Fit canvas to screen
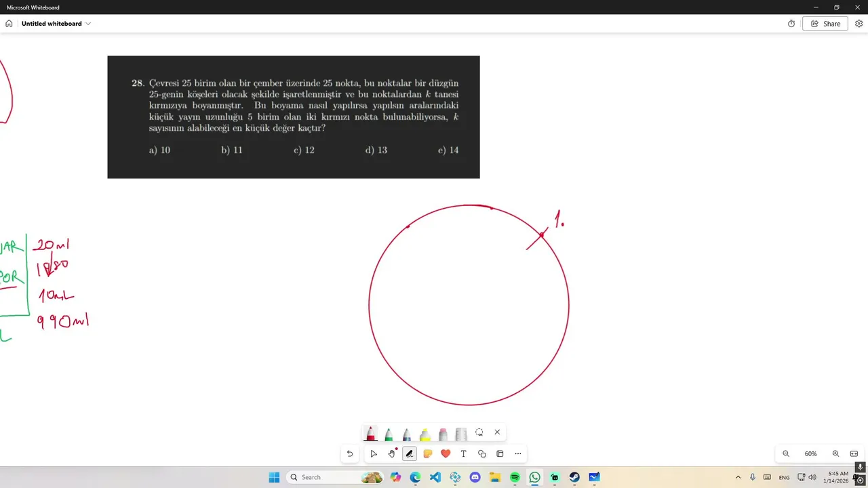The height and width of the screenshot is (488, 868). (854, 453)
